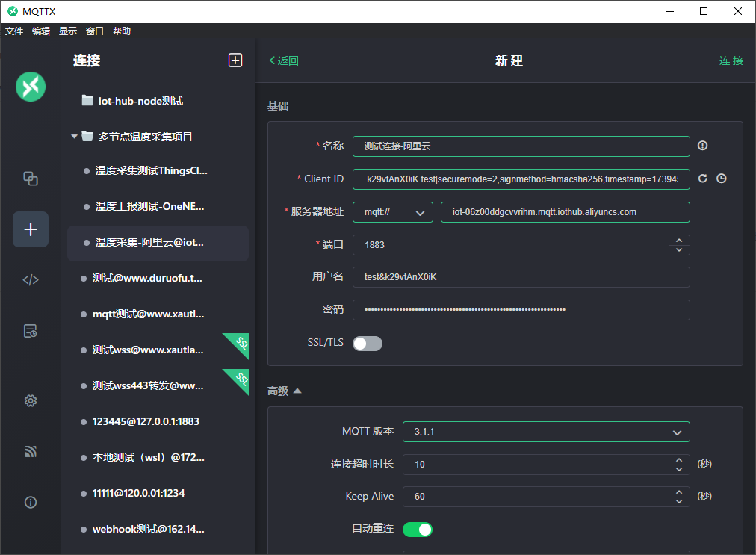
Task: Click the script code icon in sidebar
Action: point(31,280)
